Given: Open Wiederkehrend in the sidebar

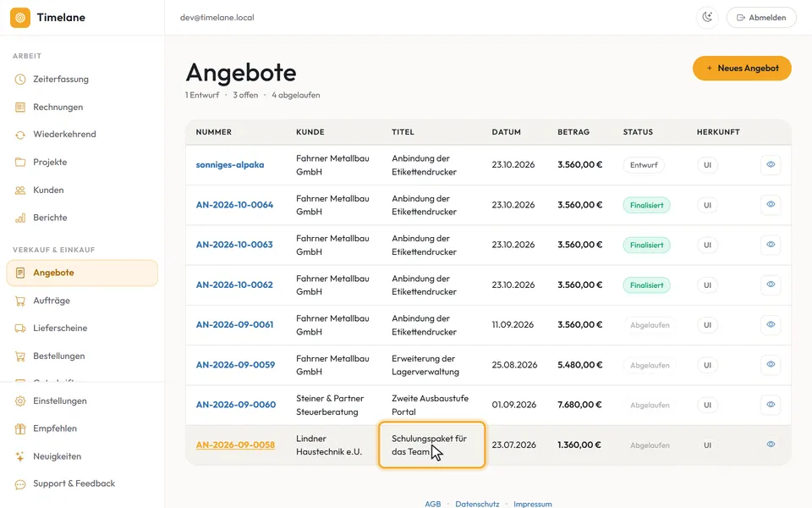Looking at the screenshot, I should (x=64, y=135).
